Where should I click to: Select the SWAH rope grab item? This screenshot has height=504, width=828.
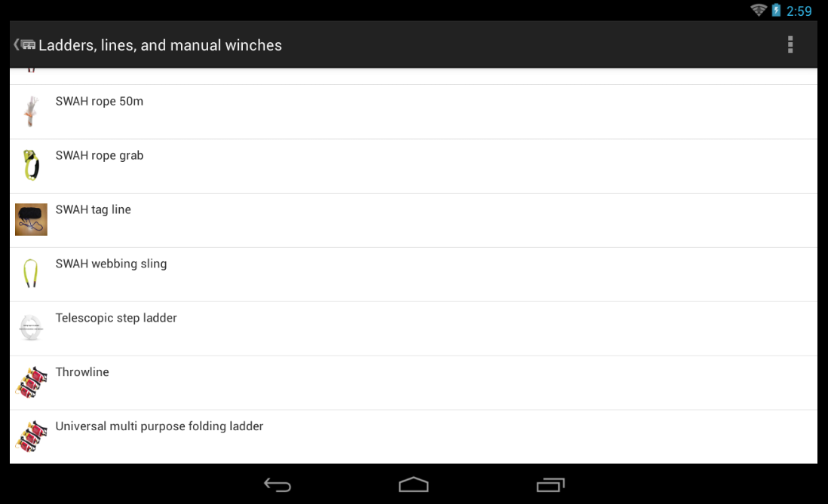(413, 166)
